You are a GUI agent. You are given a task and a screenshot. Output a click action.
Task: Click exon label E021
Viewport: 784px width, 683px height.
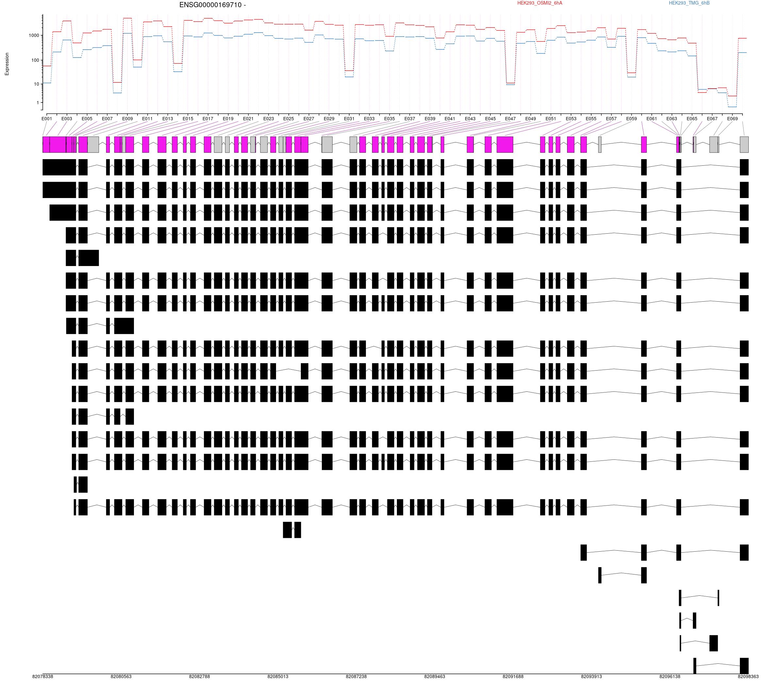coord(248,119)
